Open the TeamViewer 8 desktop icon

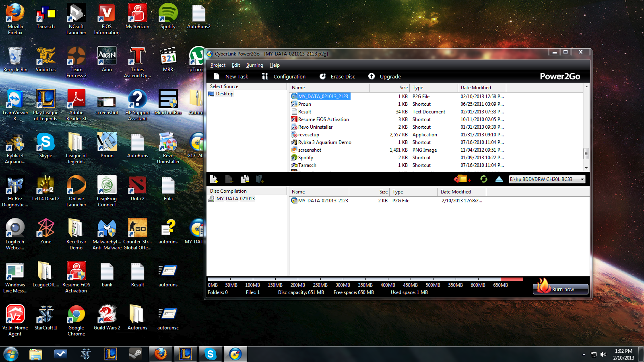(x=15, y=105)
